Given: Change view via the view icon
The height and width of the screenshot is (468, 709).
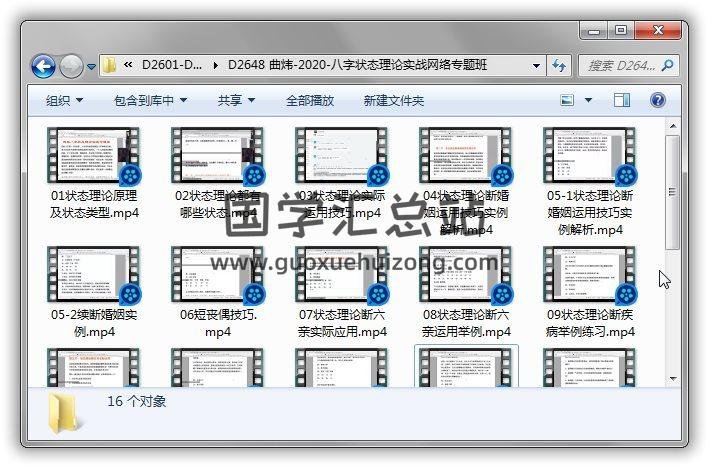Looking at the screenshot, I should (567, 100).
